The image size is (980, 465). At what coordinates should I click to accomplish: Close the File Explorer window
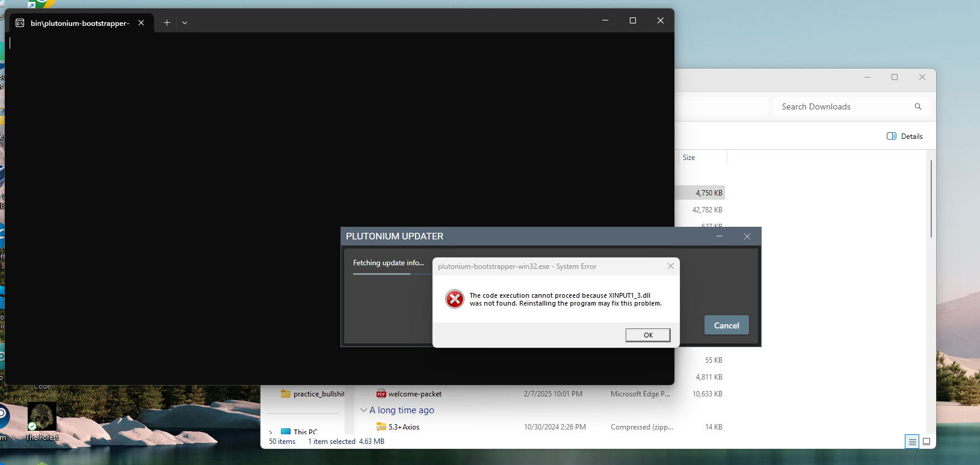click(x=922, y=77)
